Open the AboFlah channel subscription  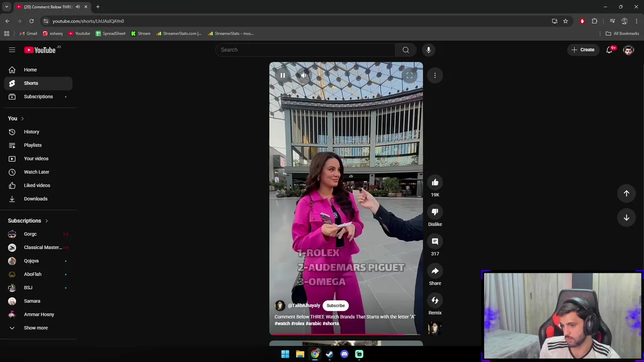(38, 275)
